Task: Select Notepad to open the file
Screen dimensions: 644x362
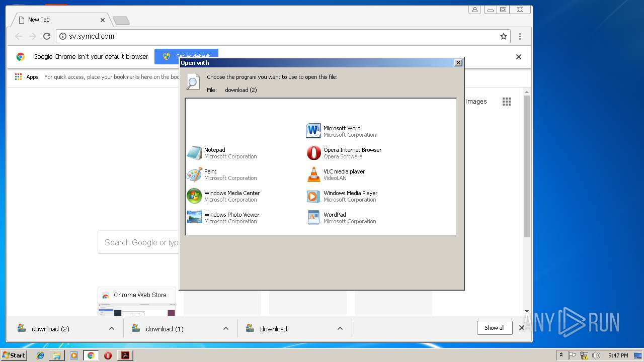Action: tap(222, 153)
